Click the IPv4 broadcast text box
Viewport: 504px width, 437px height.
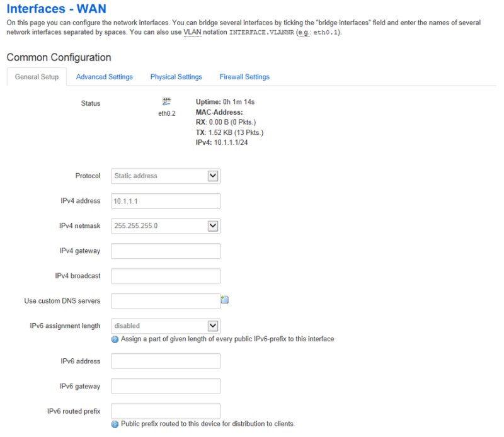pos(165,276)
